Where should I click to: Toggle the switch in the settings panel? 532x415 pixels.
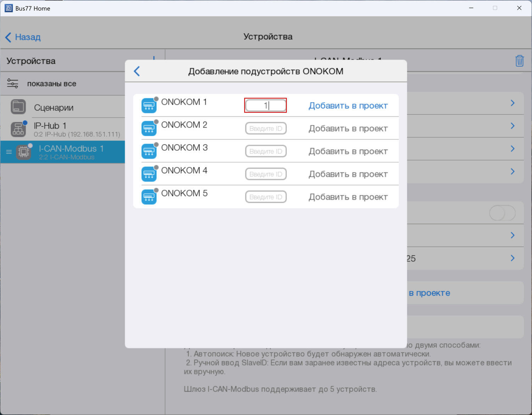(502, 213)
